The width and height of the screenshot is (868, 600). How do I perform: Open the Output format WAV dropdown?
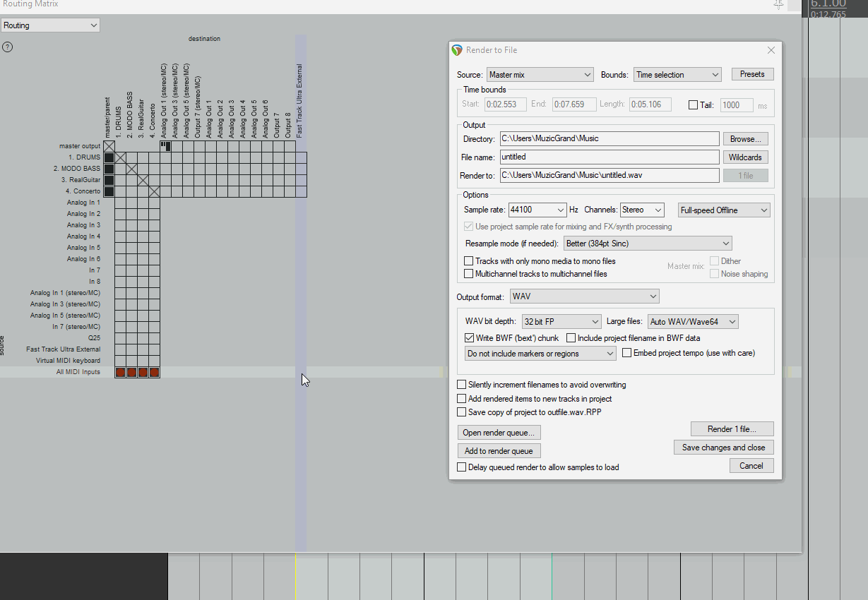click(584, 296)
